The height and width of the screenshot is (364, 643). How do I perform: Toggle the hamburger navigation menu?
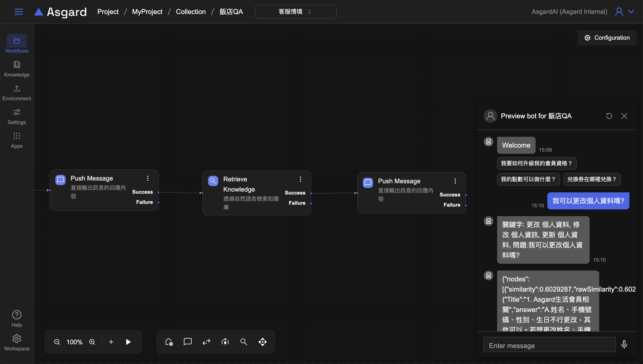pyautogui.click(x=18, y=12)
